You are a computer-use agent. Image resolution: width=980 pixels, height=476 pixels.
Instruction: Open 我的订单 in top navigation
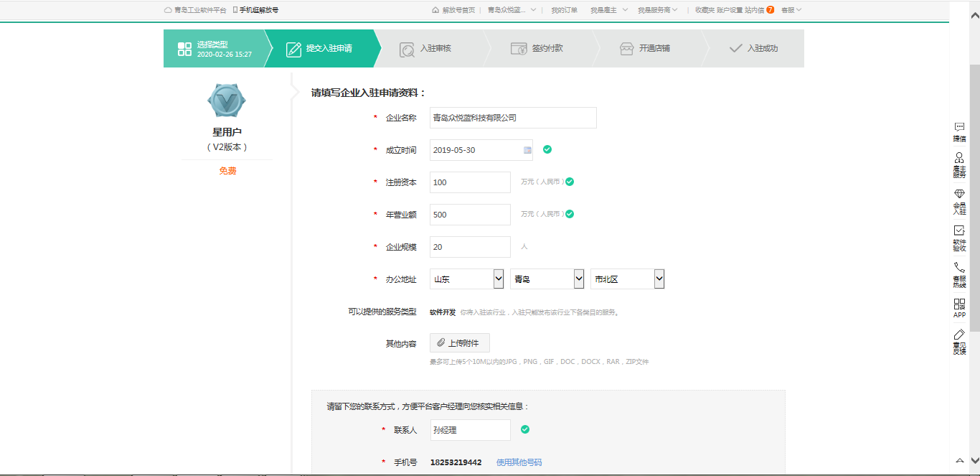(564, 10)
